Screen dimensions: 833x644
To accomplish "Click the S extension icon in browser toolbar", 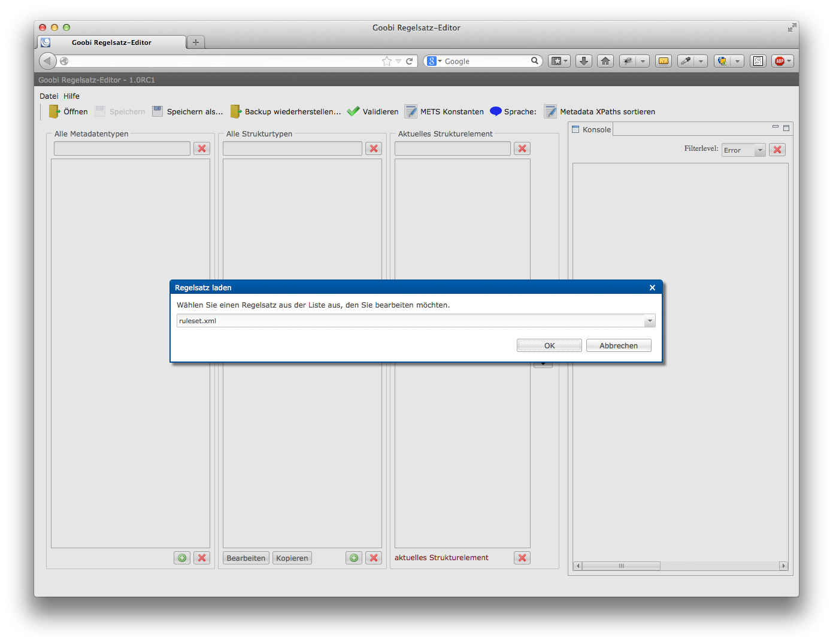I will point(759,61).
